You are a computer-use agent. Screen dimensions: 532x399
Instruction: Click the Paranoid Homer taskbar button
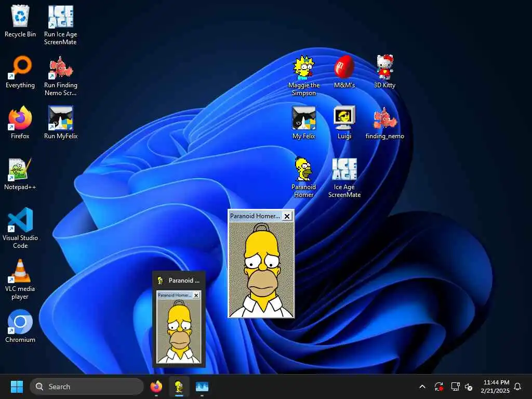click(179, 387)
